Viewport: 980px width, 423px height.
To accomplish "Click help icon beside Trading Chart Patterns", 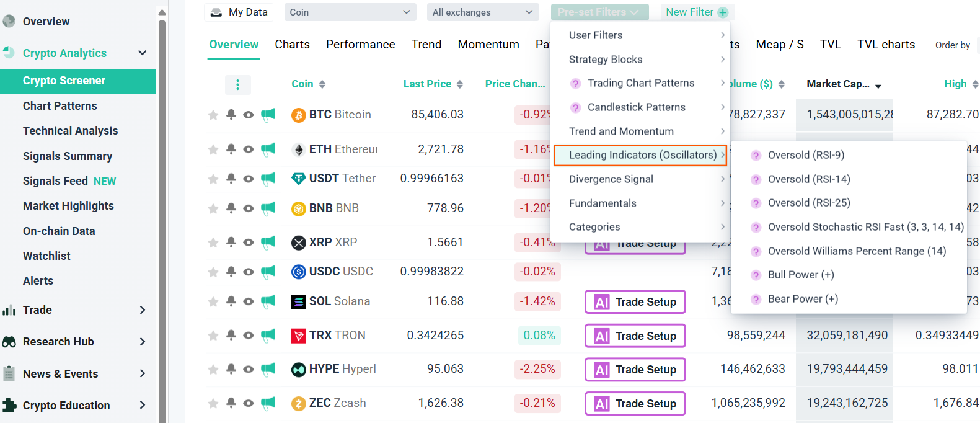I will click(x=575, y=84).
